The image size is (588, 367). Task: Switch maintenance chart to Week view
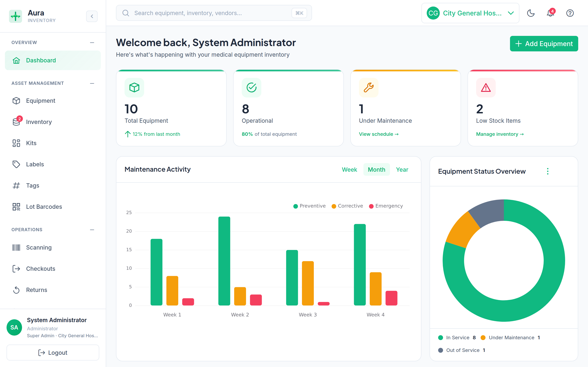coord(349,169)
